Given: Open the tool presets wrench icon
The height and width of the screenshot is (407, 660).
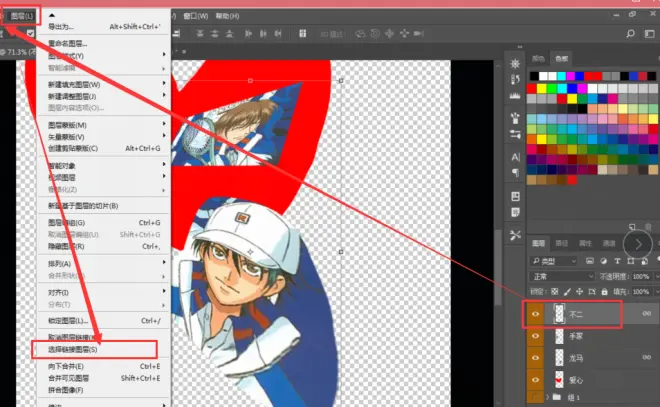Looking at the screenshot, I should 515,235.
